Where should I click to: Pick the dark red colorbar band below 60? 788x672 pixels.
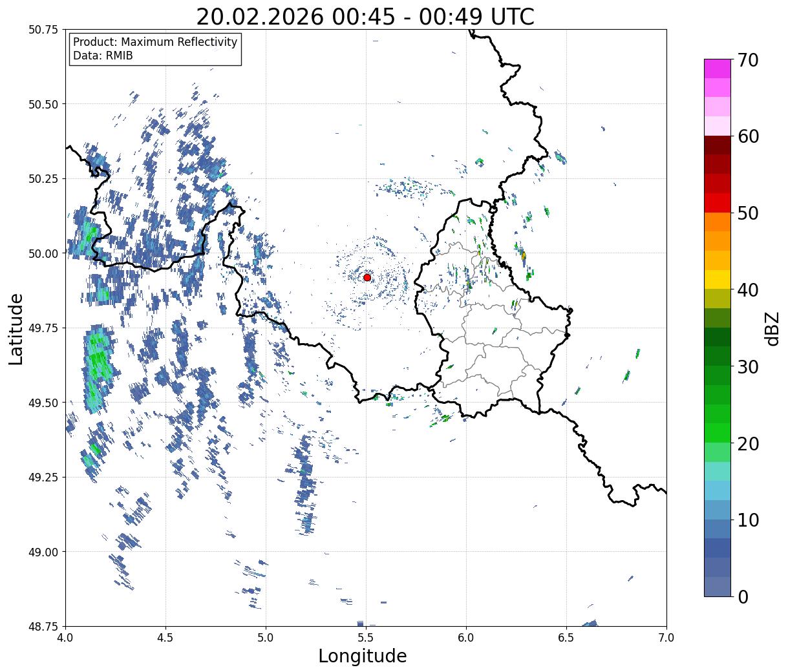[718, 145]
